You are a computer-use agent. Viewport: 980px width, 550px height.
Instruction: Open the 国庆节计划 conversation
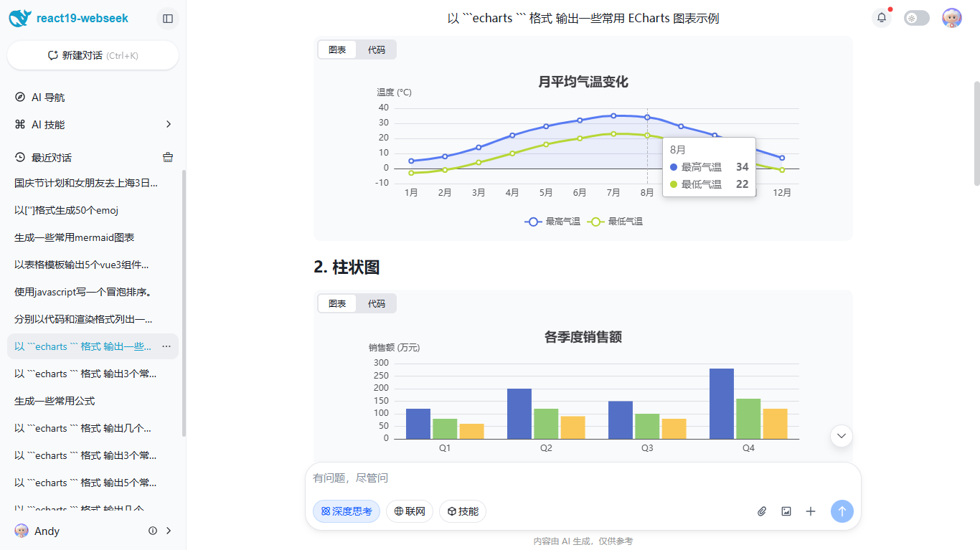click(x=93, y=183)
